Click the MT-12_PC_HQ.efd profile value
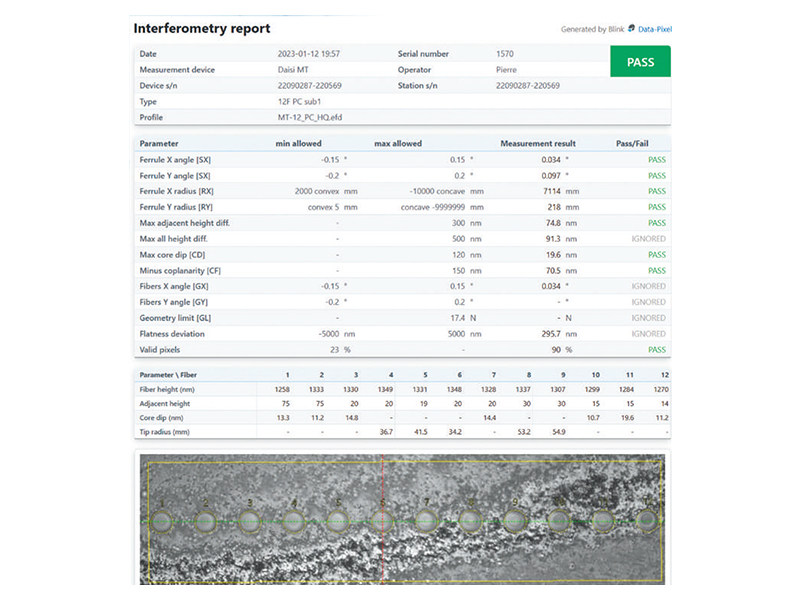 click(311, 117)
